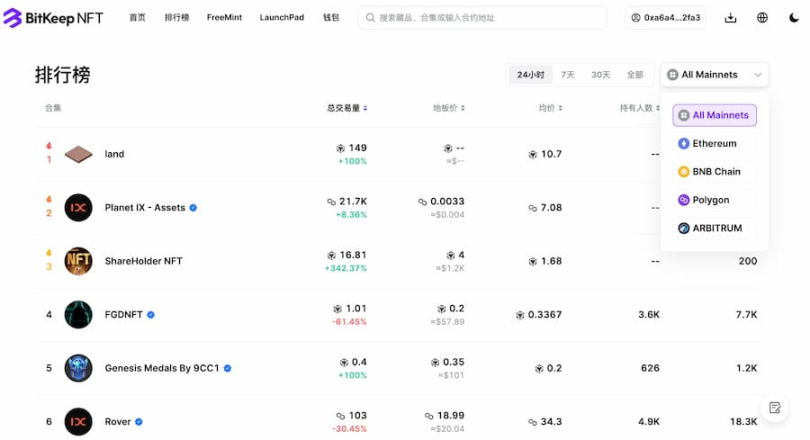Focus the collection search field

(482, 18)
